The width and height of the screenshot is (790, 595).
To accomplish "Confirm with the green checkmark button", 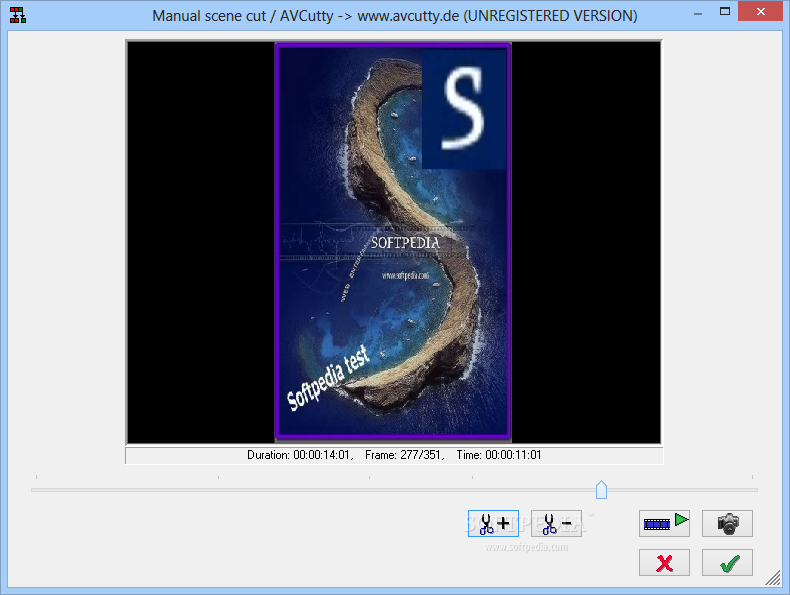I will (x=728, y=563).
